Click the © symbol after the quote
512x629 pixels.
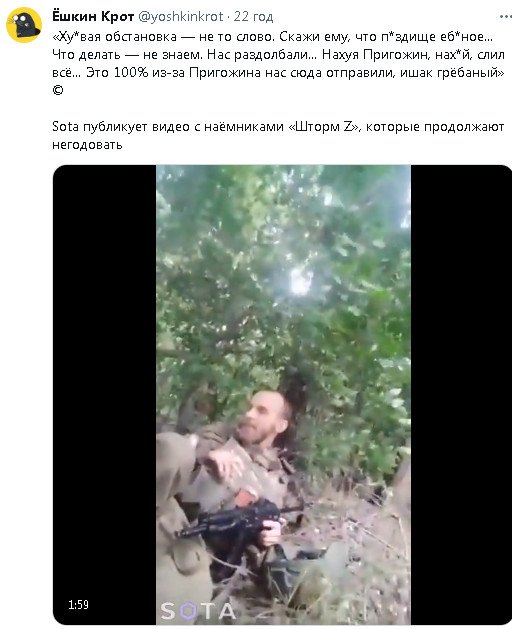(x=58, y=90)
